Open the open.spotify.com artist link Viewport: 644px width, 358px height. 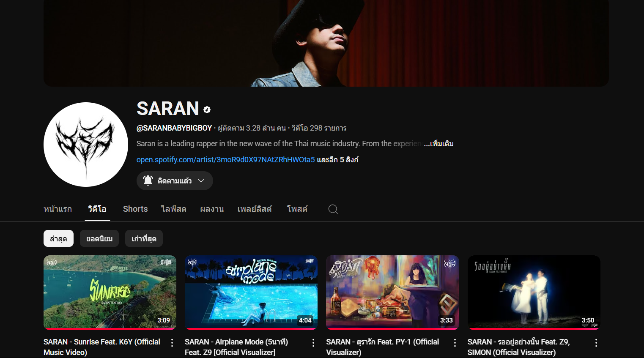pos(226,160)
